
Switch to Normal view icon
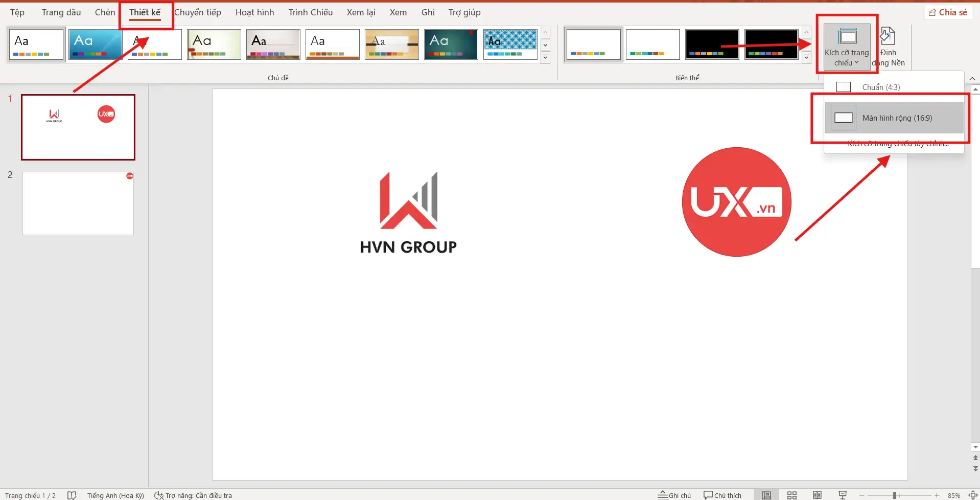pos(766,495)
